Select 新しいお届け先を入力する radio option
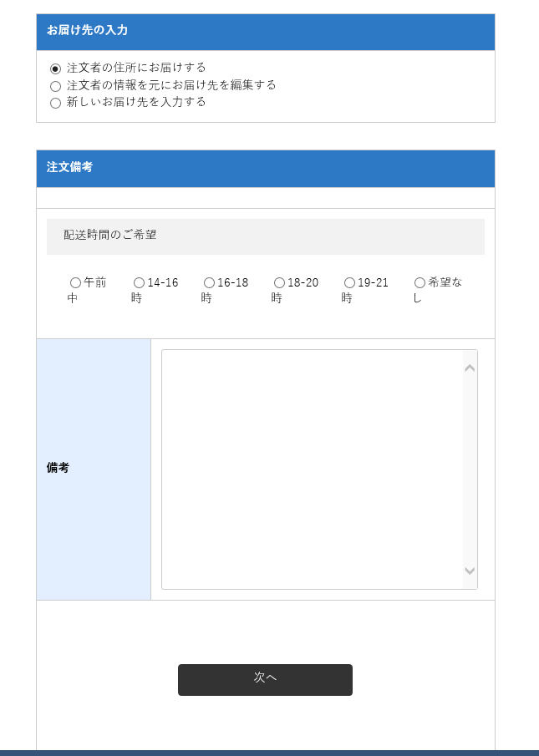This screenshot has width=539, height=756. [x=55, y=104]
